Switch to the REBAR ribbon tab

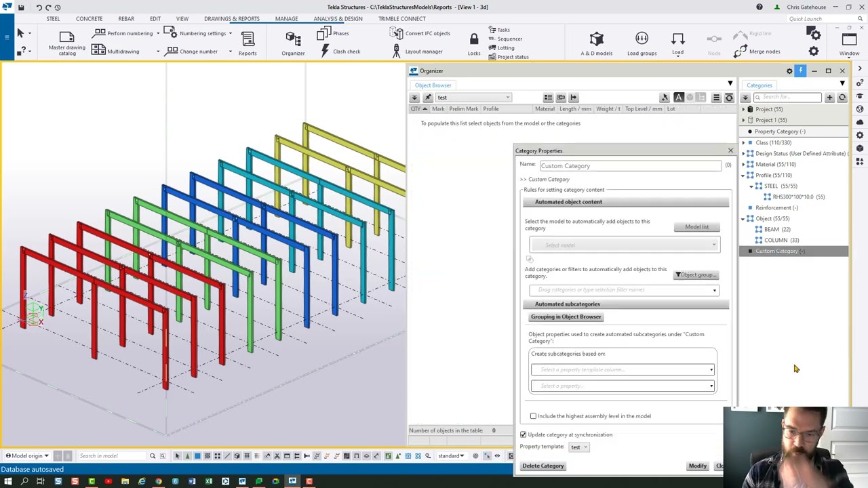pyautogui.click(x=126, y=19)
